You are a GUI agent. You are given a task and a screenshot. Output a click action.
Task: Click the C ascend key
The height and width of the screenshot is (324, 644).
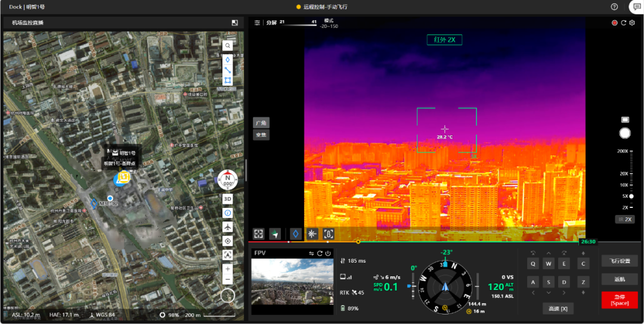[x=583, y=264]
